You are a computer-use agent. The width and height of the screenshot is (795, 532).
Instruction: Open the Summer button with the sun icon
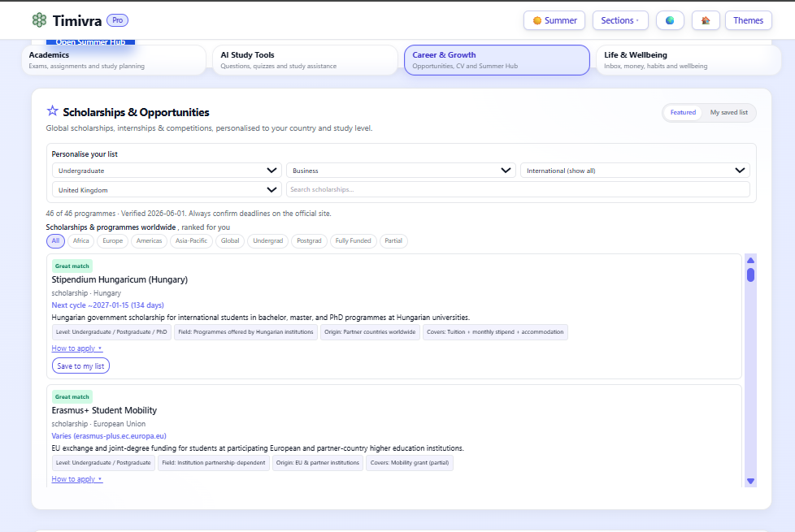pyautogui.click(x=554, y=20)
